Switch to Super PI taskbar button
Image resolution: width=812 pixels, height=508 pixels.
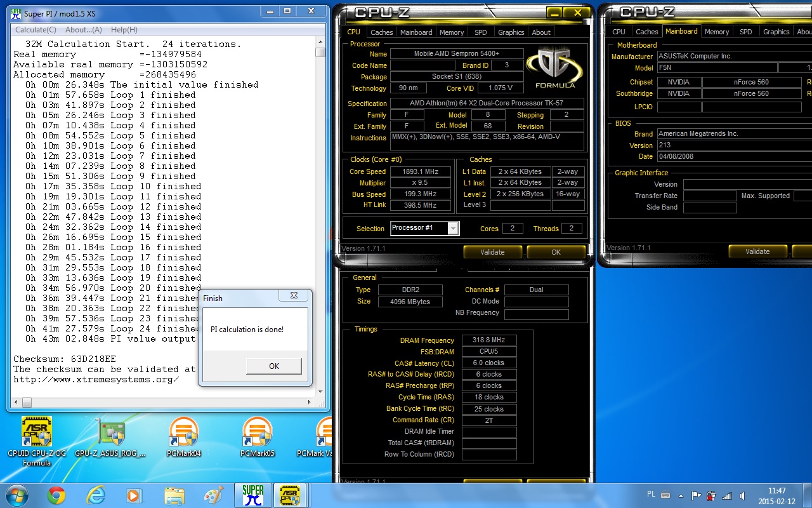click(x=253, y=495)
